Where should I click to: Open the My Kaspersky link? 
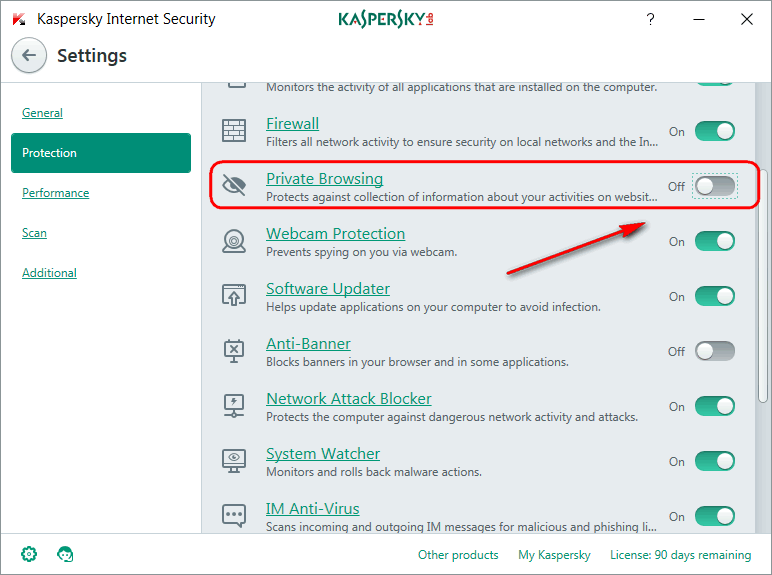coord(554,555)
